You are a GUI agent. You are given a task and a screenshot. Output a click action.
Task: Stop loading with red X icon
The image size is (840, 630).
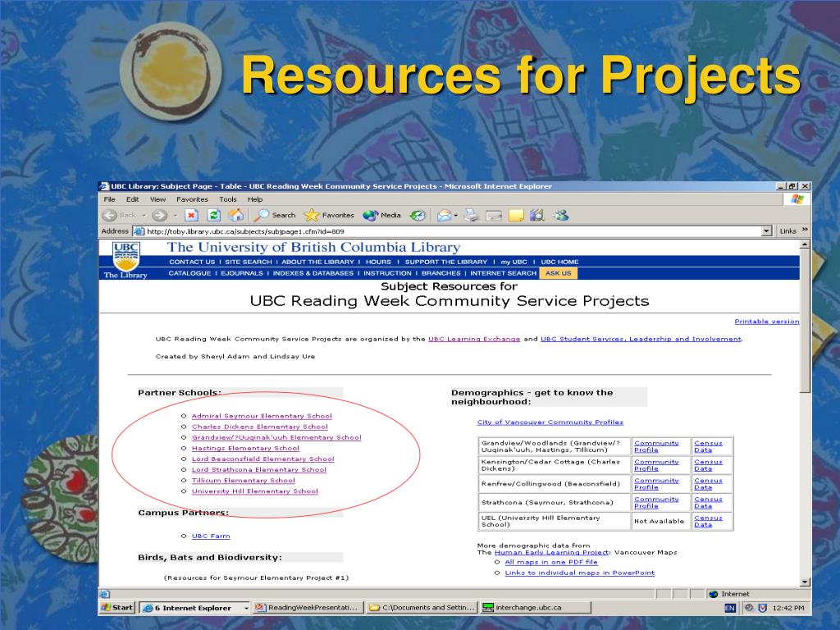click(x=191, y=216)
